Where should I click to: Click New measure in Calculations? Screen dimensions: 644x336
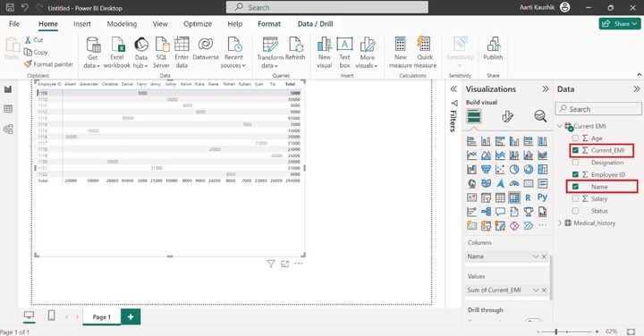(x=401, y=53)
